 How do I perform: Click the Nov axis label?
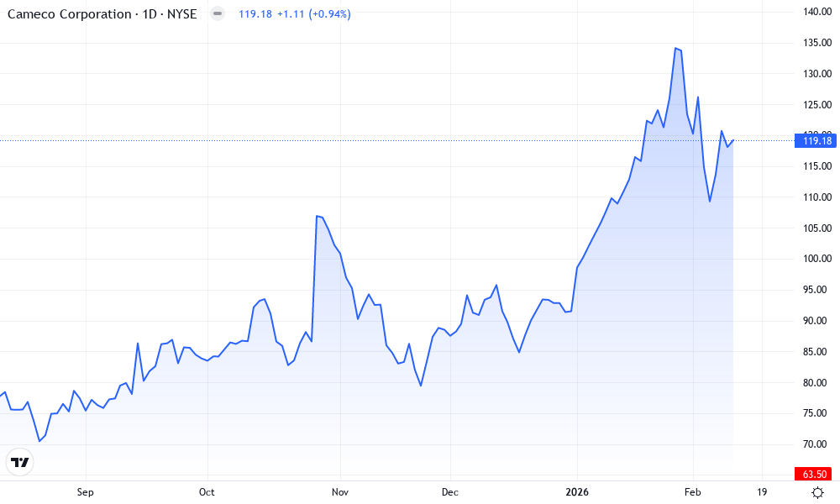point(339,492)
